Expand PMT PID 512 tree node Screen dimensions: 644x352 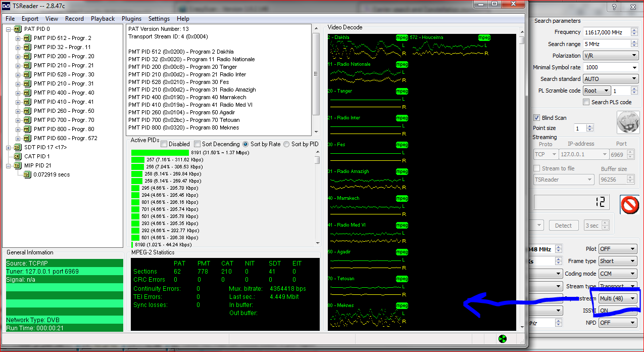tap(18, 38)
